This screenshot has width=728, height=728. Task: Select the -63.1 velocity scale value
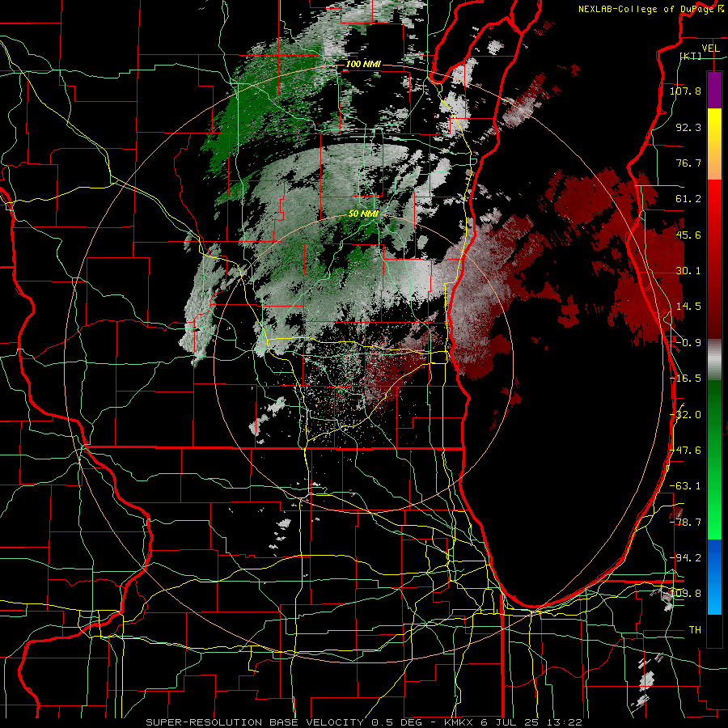click(x=685, y=486)
